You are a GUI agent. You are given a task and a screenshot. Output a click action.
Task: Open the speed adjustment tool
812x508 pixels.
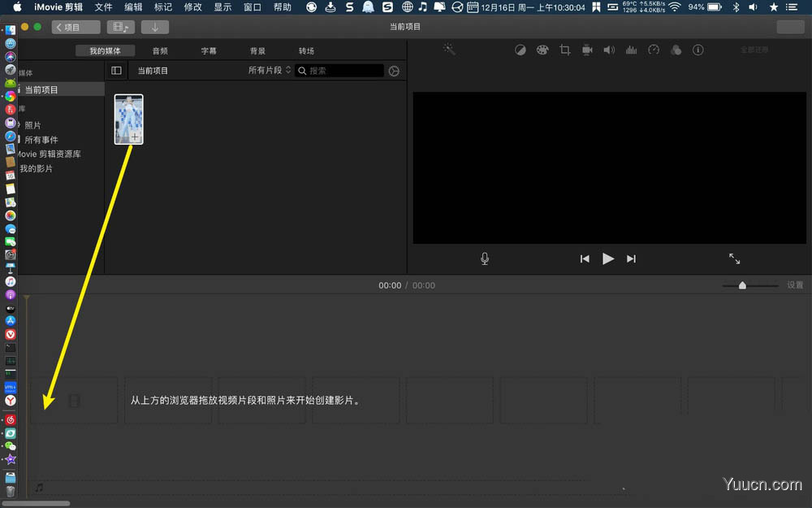pos(654,50)
